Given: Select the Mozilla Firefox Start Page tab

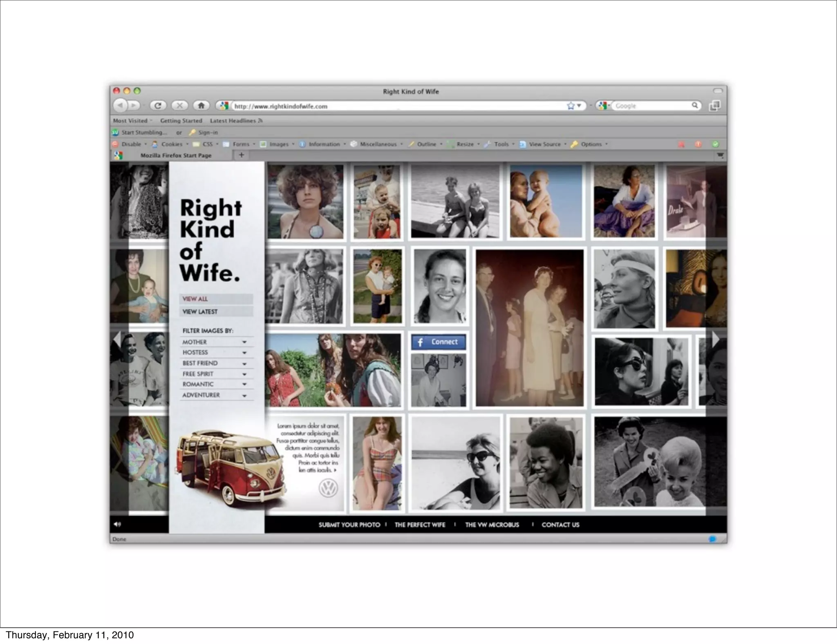Looking at the screenshot, I should point(176,155).
